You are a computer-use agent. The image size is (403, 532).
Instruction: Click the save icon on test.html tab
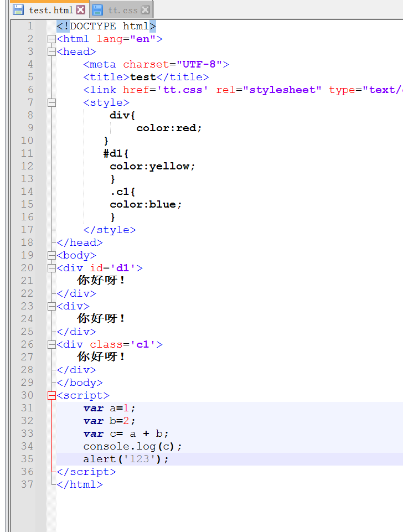18,9
